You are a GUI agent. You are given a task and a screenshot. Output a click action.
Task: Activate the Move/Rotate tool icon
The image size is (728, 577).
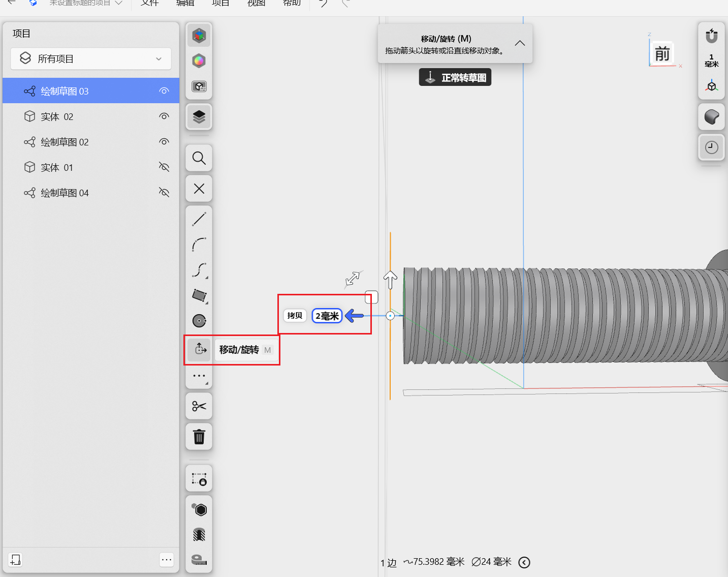199,349
